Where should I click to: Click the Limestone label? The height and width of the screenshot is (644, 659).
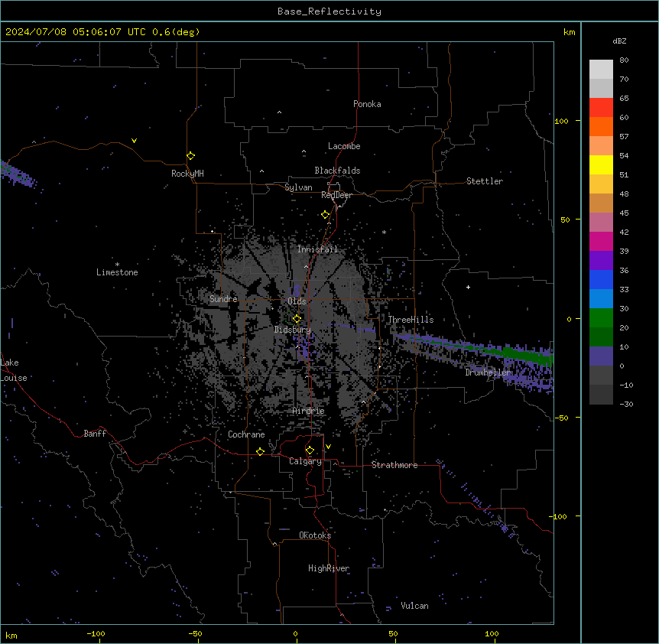point(117,272)
